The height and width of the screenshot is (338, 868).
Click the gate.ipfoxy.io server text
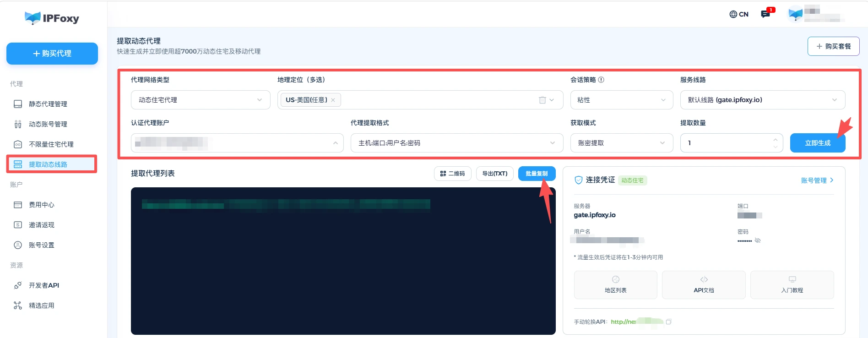coord(595,215)
